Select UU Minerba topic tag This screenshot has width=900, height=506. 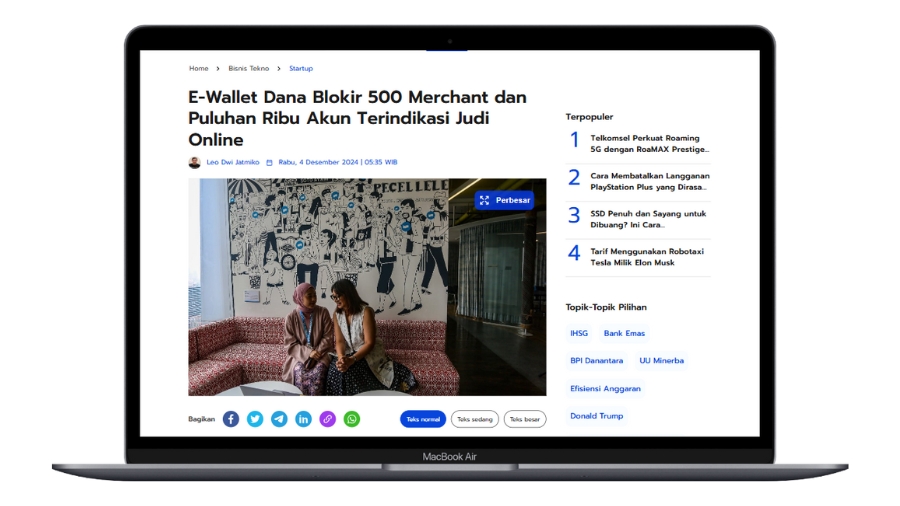tap(661, 361)
